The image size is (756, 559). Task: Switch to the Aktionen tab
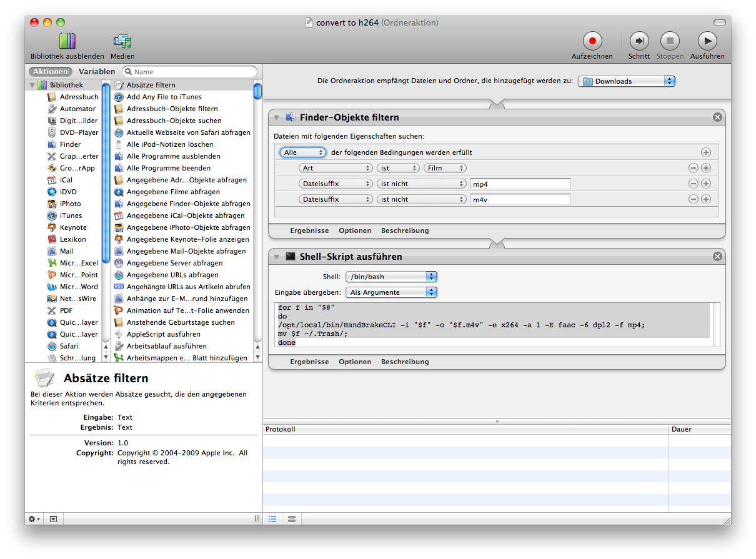(x=50, y=72)
